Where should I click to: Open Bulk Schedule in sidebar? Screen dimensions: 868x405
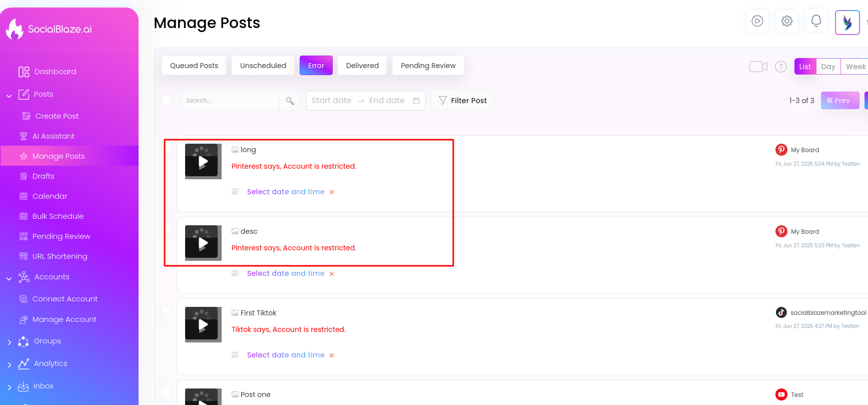tap(58, 216)
